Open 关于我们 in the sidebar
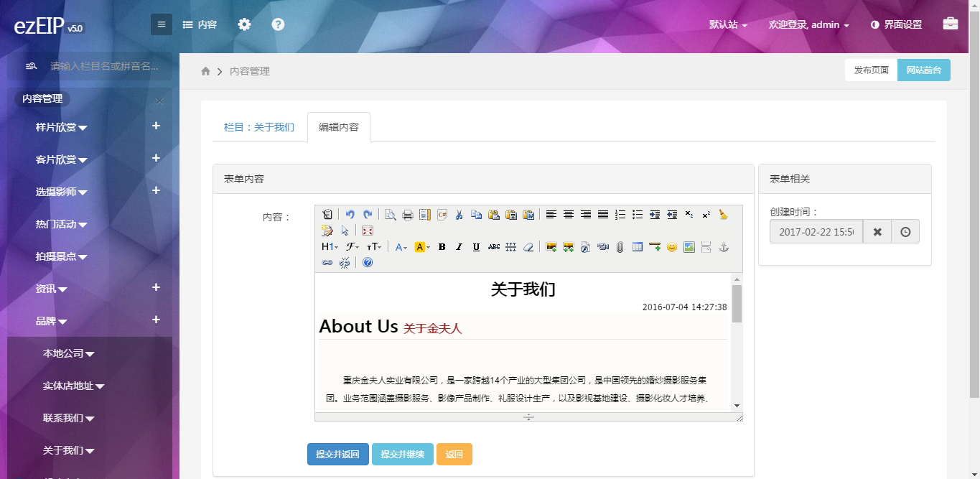 [69, 450]
